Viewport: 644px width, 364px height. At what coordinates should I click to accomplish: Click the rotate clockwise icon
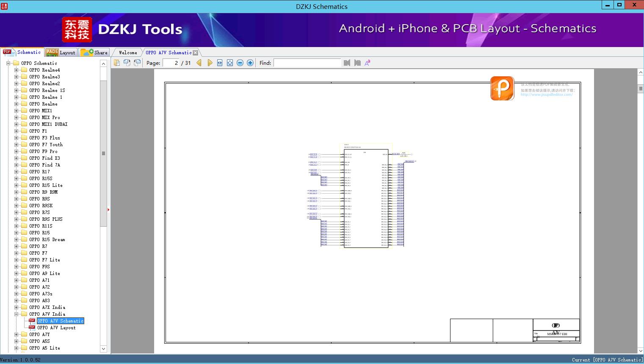[137, 63]
